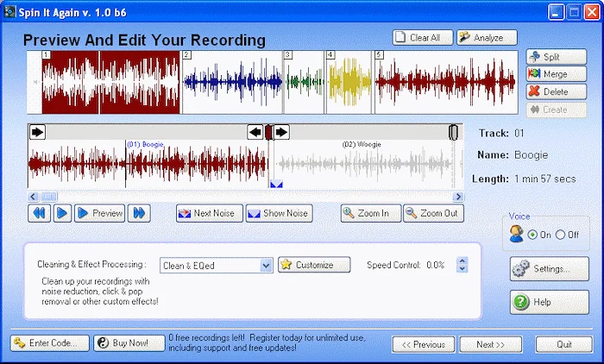Decrease Speed Control with down arrow

click(462, 269)
